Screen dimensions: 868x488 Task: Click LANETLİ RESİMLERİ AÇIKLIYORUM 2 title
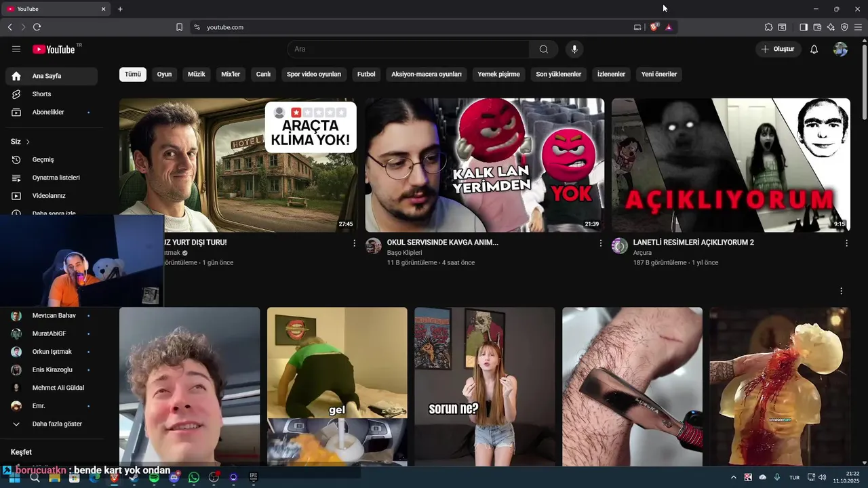click(x=694, y=242)
